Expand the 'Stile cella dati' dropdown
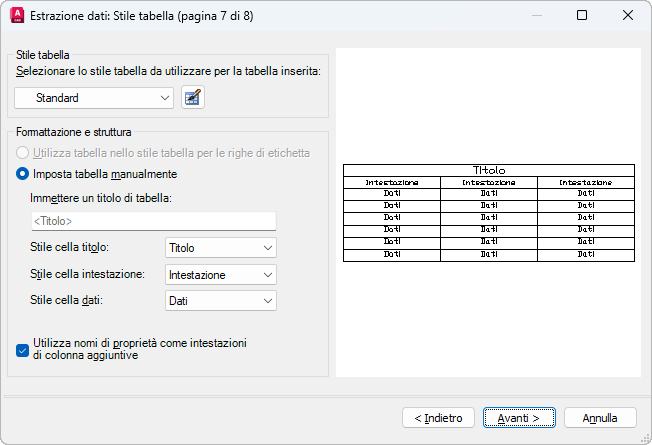 (x=220, y=300)
